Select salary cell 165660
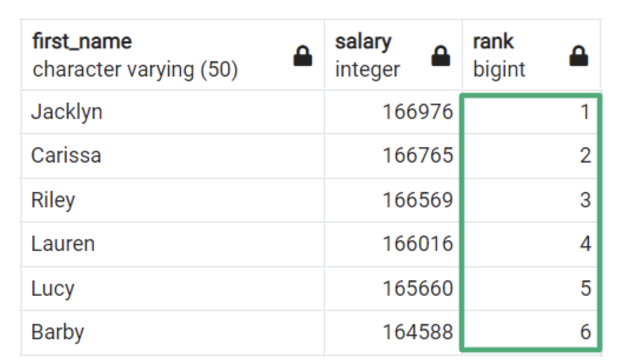 [418, 289]
